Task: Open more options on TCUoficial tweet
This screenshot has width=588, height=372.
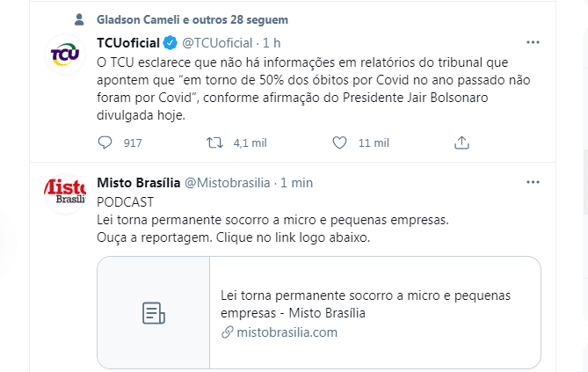Action: pyautogui.click(x=533, y=42)
